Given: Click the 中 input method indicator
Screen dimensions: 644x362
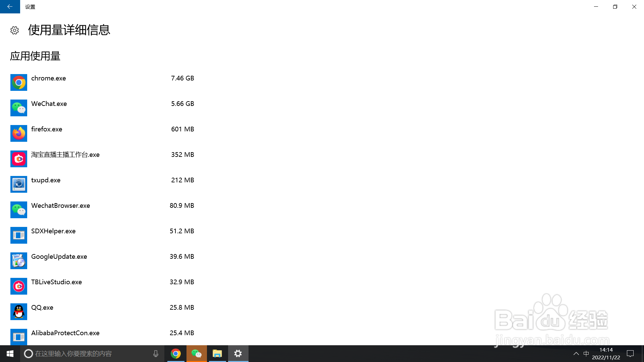Looking at the screenshot, I should point(586,354).
